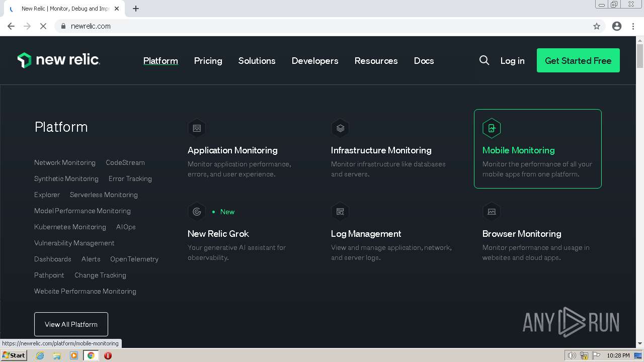Open the Kubernetes Monitoring link
The width and height of the screenshot is (644, 362).
point(70,227)
